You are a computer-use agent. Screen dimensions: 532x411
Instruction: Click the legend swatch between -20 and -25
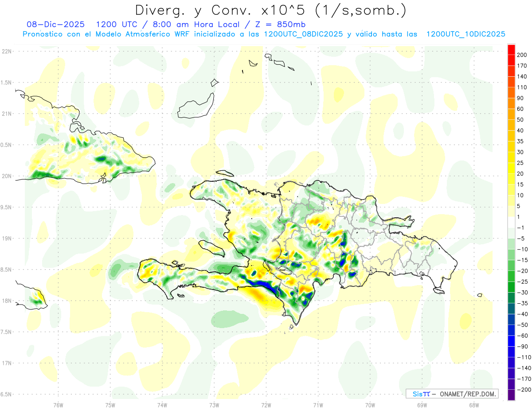point(511,276)
